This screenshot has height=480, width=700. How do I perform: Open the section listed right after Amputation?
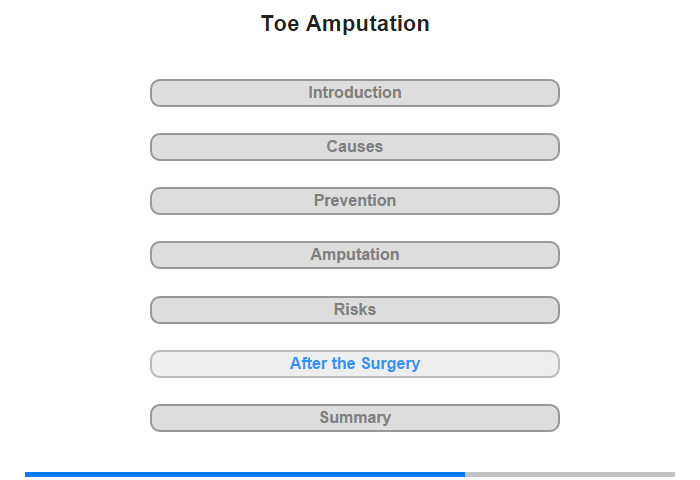(x=354, y=310)
